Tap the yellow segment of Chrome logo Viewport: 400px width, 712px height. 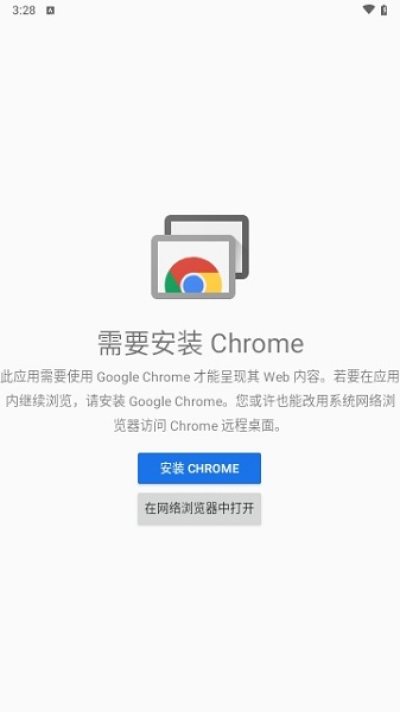pyautogui.click(x=213, y=283)
